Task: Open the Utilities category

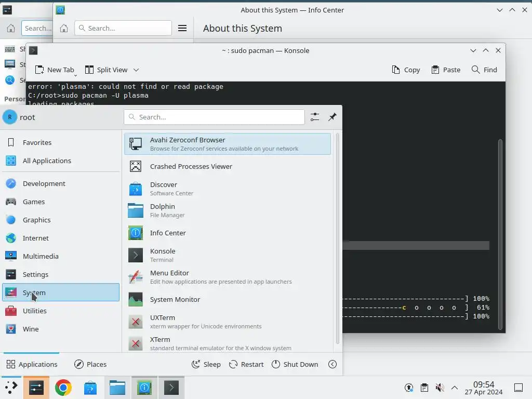Action: pos(61,311)
